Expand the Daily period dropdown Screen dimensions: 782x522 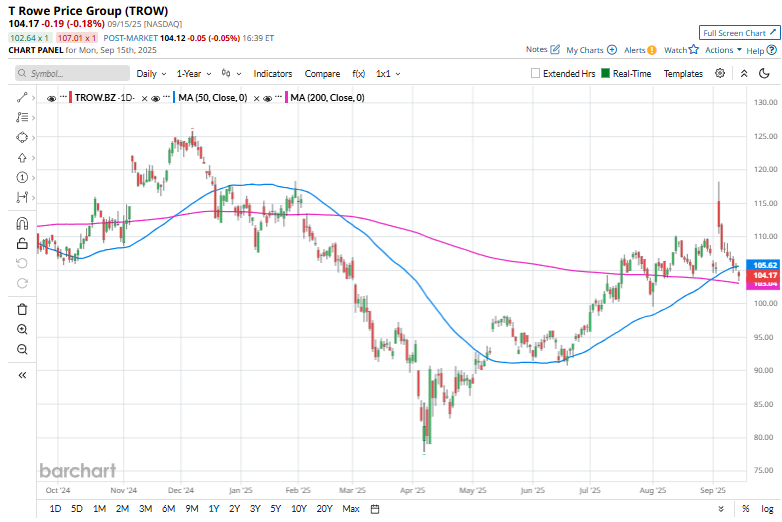click(151, 73)
